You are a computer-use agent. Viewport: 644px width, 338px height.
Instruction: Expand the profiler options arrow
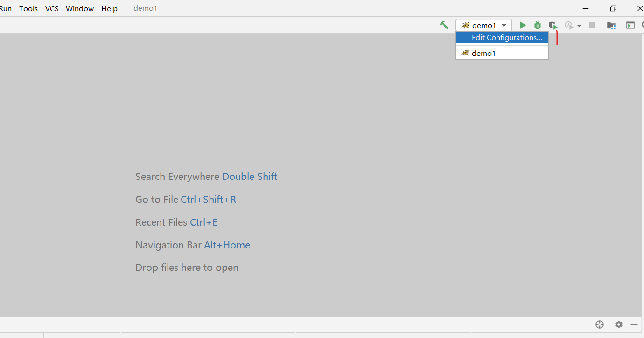580,25
